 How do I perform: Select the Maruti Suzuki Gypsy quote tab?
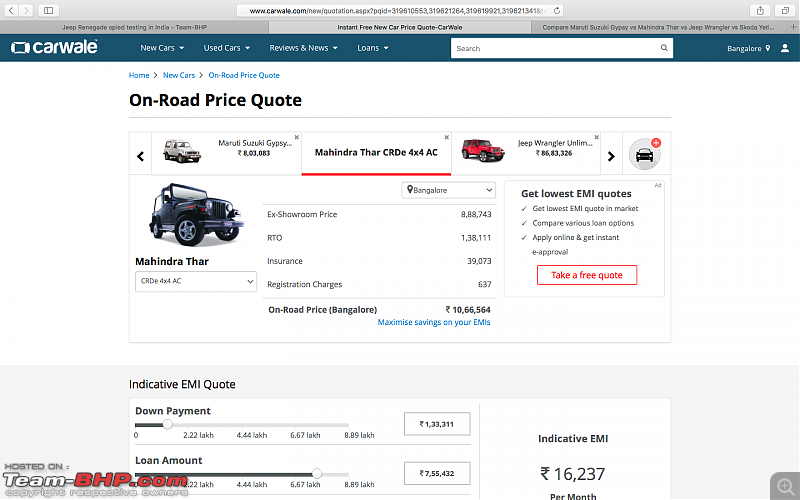click(226, 153)
